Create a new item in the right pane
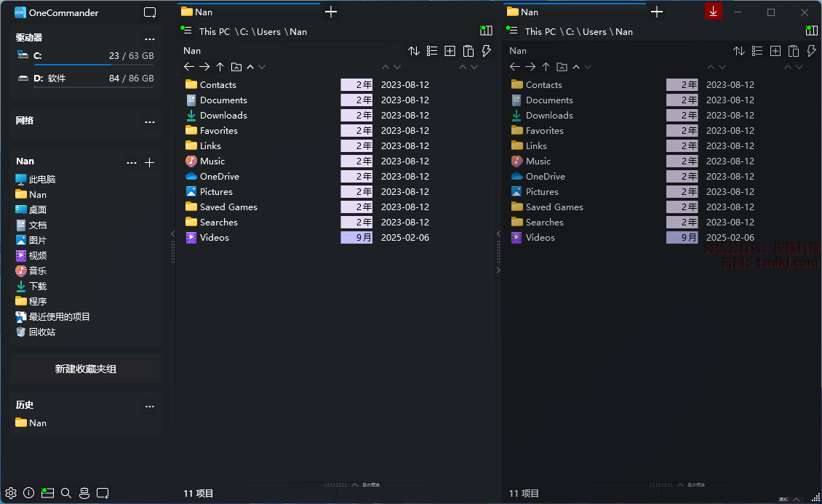Viewport: 822px width, 504px height. pyautogui.click(x=775, y=51)
